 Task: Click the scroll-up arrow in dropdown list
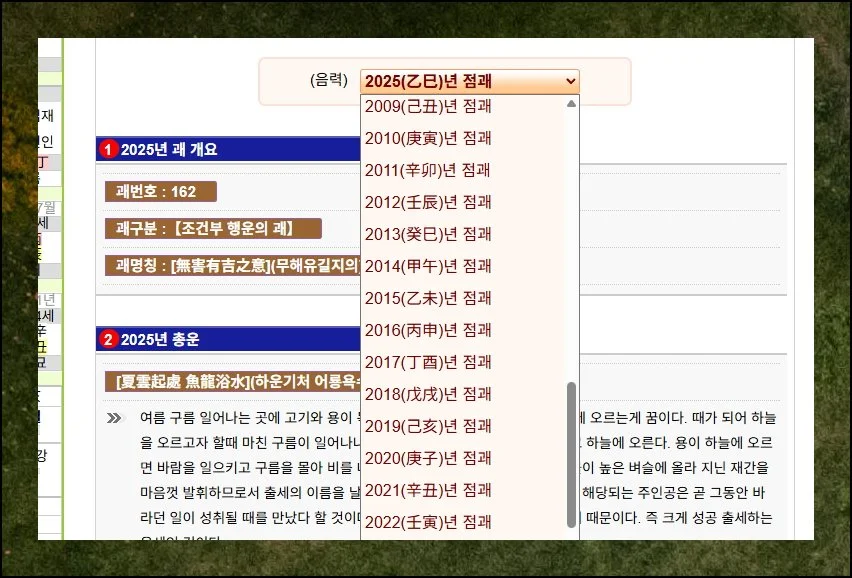pos(571,103)
